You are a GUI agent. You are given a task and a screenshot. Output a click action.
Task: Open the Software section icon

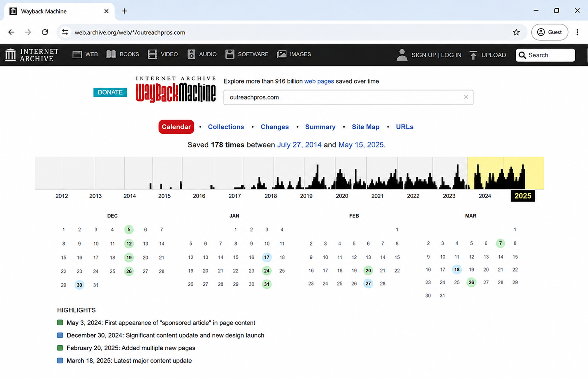click(x=230, y=55)
